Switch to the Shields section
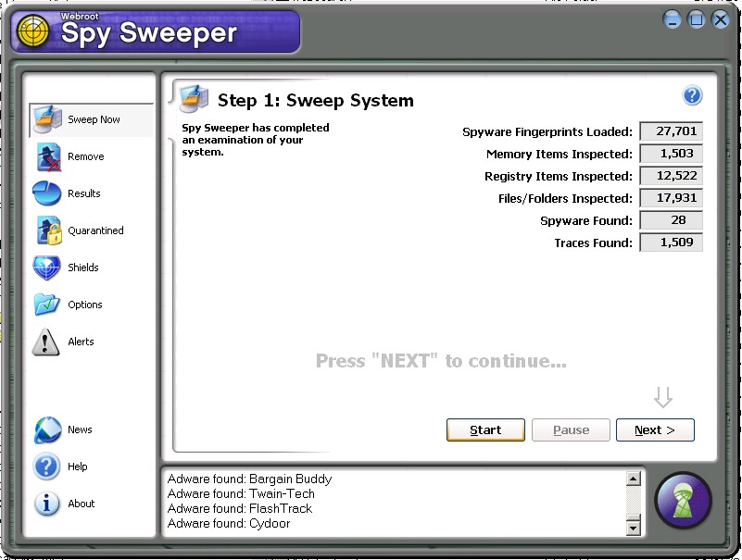 tap(82, 268)
